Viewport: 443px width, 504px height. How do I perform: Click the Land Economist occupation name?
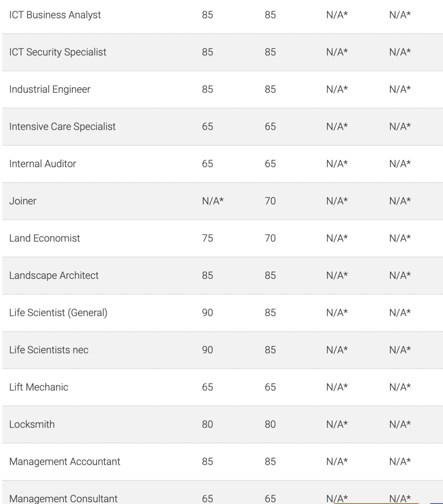45,238
